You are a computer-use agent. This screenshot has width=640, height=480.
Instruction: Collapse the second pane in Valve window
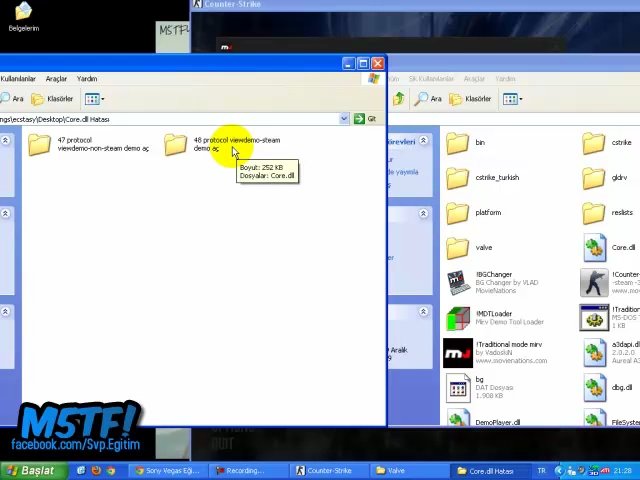coord(423,213)
